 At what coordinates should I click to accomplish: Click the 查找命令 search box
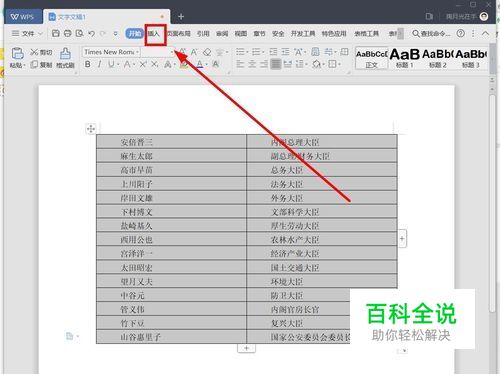pyautogui.click(x=431, y=34)
